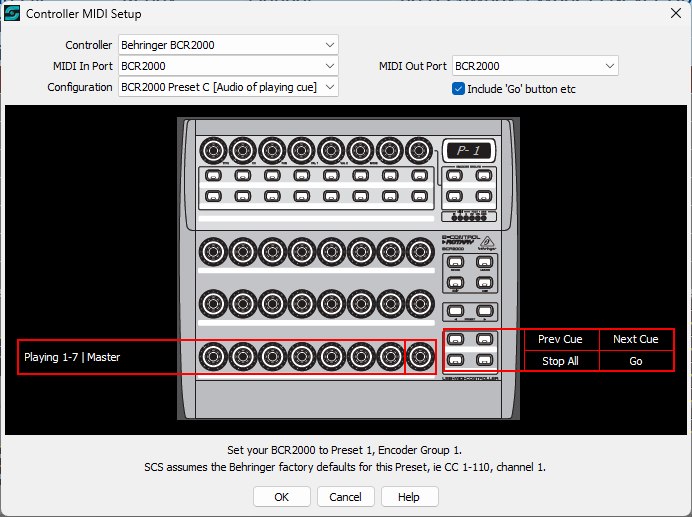This screenshot has width=692, height=517.
Task: Click the 'Playing 1-7 | Master' label
Action: point(72,357)
